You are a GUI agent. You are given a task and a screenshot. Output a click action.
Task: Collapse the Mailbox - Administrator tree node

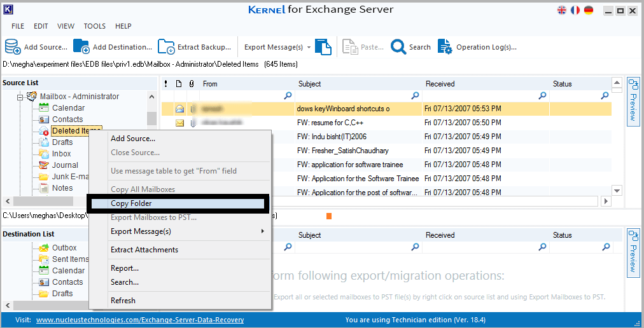pos(19,98)
